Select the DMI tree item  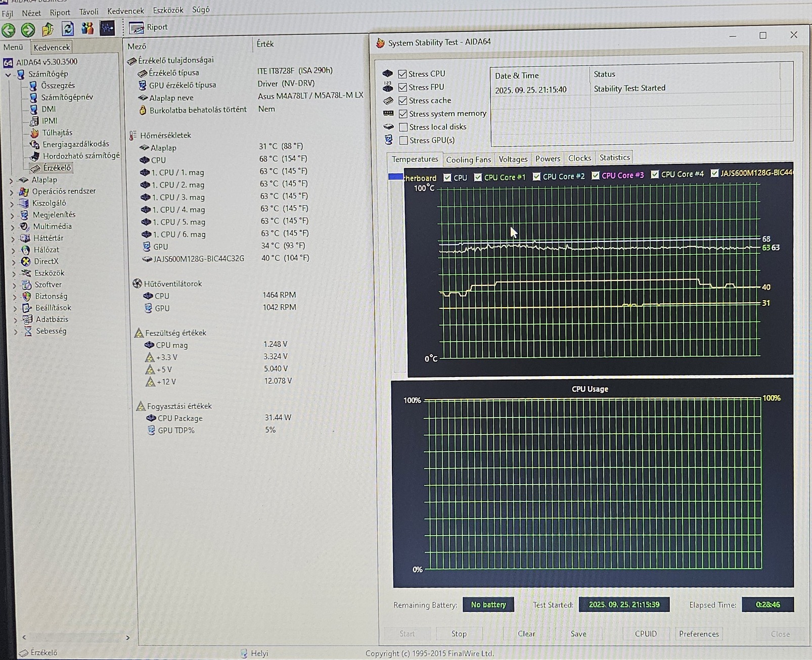tap(49, 109)
